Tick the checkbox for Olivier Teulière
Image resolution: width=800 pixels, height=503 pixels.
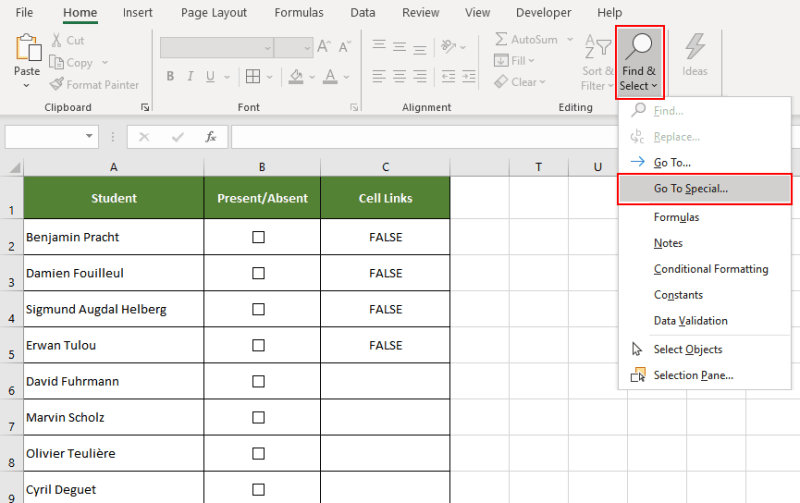pos(259,454)
